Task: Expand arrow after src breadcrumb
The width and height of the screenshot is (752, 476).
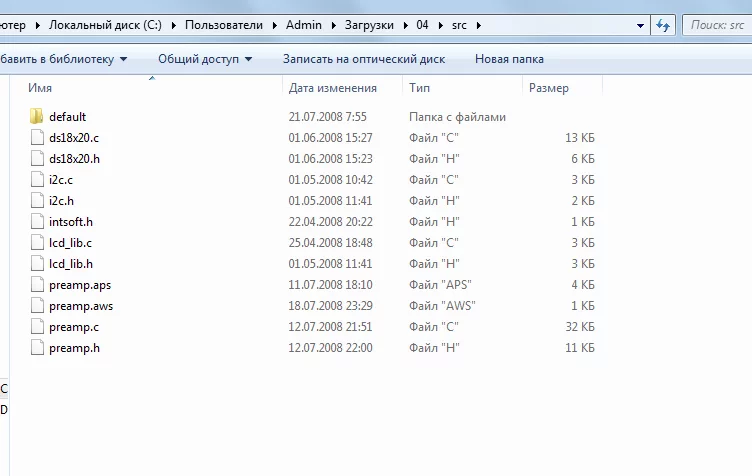Action: point(478,25)
